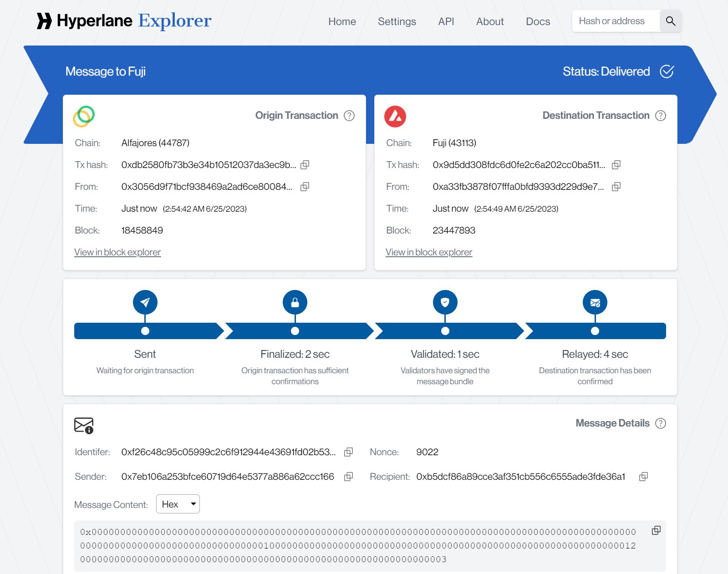View origin transaction in block explorer
The height and width of the screenshot is (574, 728).
117,252
